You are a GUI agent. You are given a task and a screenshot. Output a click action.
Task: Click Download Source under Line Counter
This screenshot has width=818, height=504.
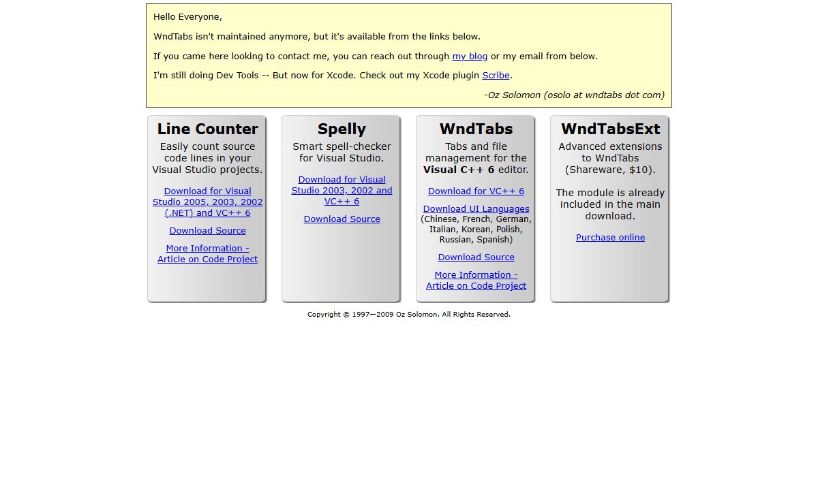point(207,230)
